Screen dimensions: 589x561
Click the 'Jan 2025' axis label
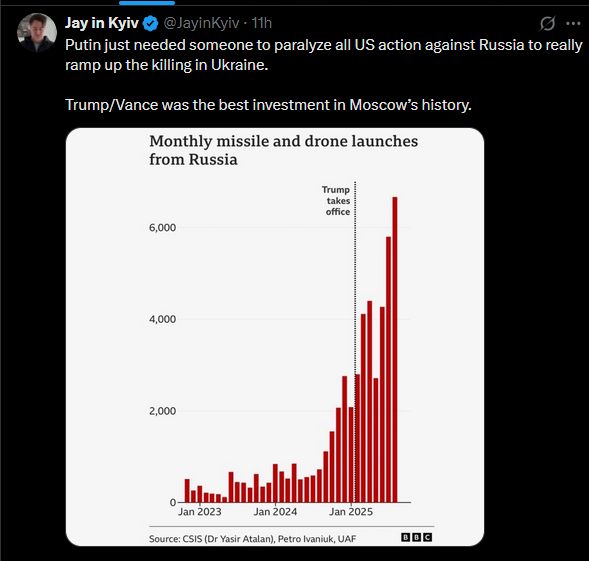(x=351, y=512)
